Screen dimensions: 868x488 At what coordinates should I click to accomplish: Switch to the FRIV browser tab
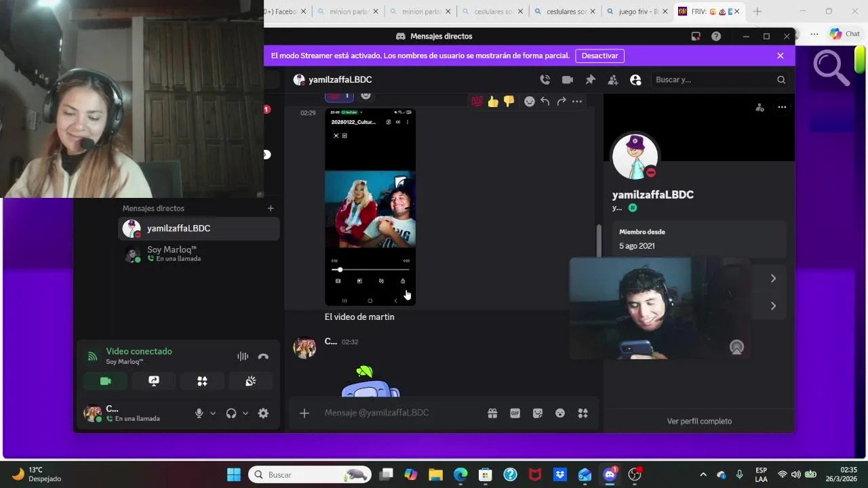(709, 12)
